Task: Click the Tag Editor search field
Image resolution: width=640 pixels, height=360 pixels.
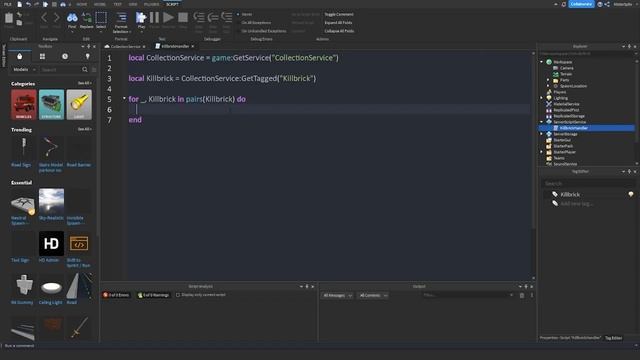Action: [x=588, y=184]
